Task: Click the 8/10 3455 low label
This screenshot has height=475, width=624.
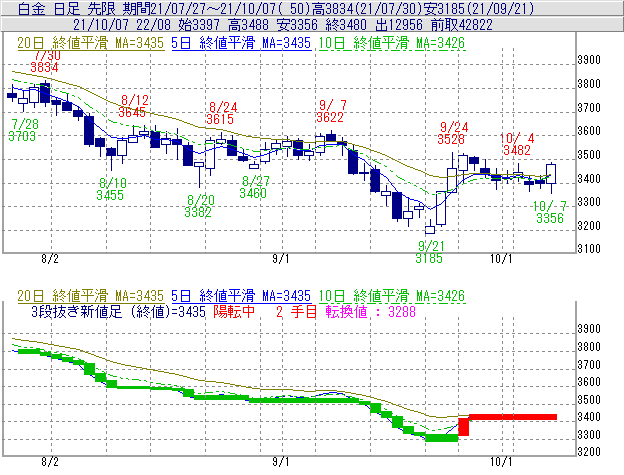Action: [111, 189]
